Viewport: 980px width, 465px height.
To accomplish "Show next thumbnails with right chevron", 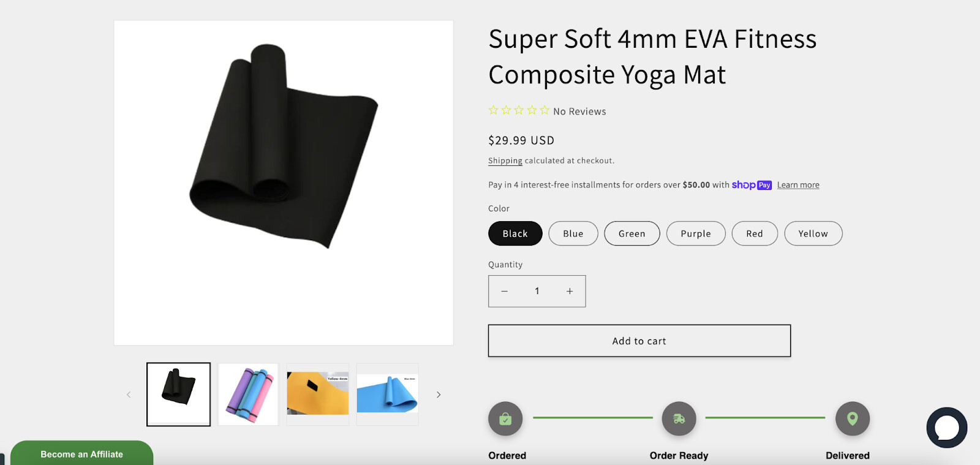I will tap(439, 395).
